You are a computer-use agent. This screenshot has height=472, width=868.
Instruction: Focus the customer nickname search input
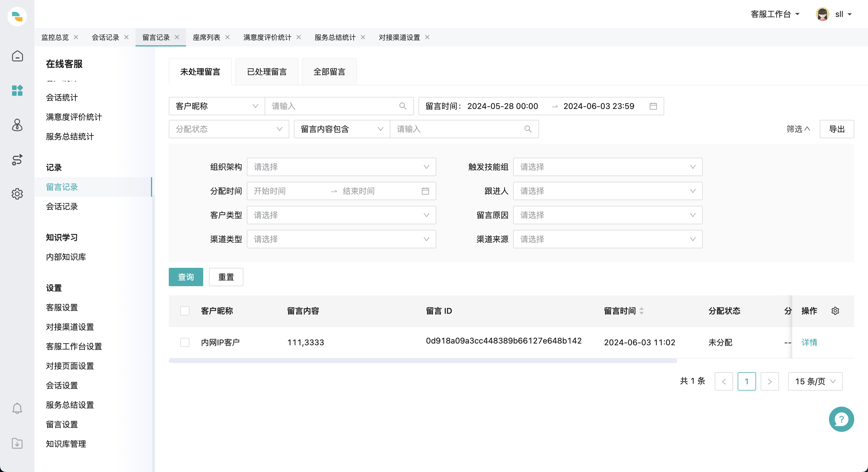339,106
